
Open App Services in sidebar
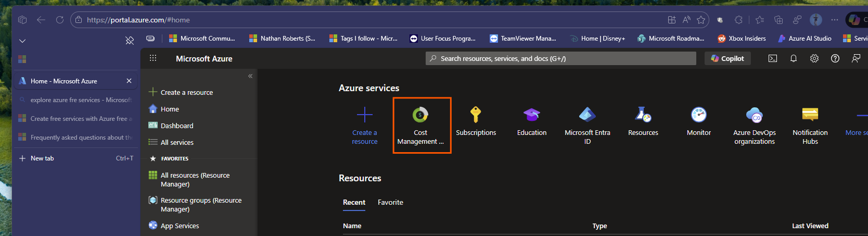(x=174, y=226)
